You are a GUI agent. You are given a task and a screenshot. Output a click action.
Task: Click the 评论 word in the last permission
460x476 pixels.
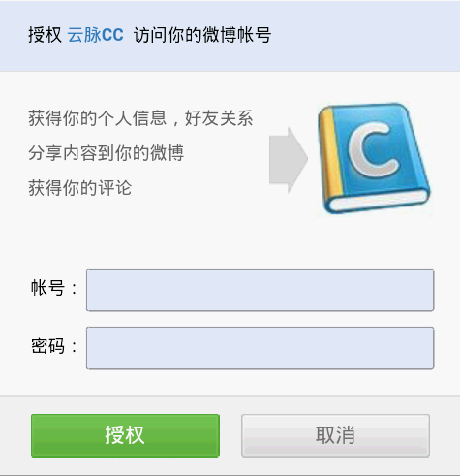115,187
